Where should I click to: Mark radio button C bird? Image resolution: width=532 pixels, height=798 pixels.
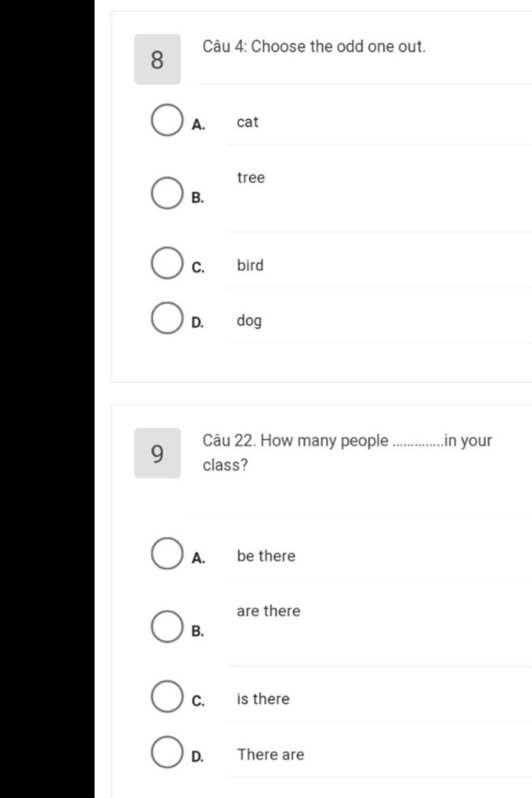167,263
